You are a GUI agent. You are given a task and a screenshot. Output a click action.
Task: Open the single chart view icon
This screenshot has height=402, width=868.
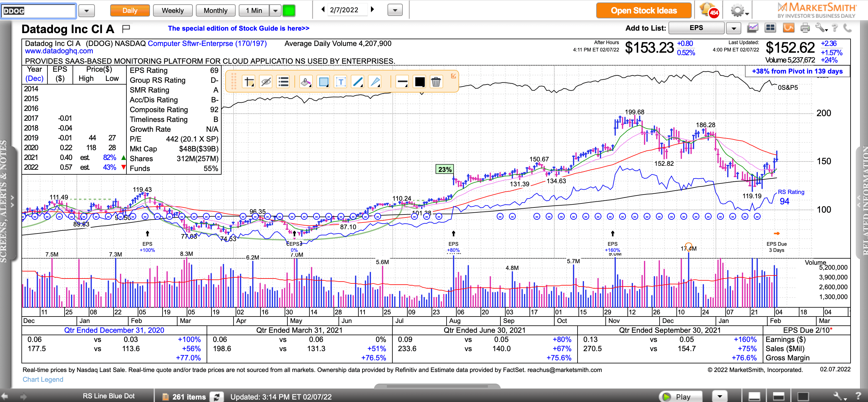click(752, 28)
